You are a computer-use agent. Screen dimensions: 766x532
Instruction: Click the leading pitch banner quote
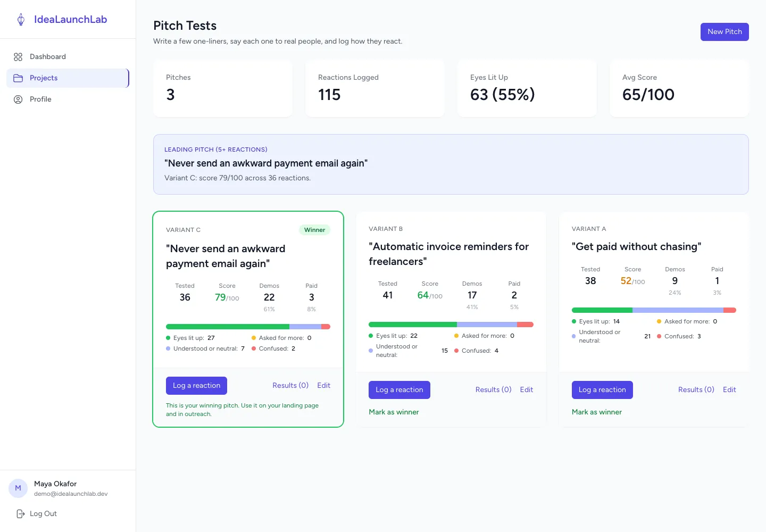pos(266,163)
